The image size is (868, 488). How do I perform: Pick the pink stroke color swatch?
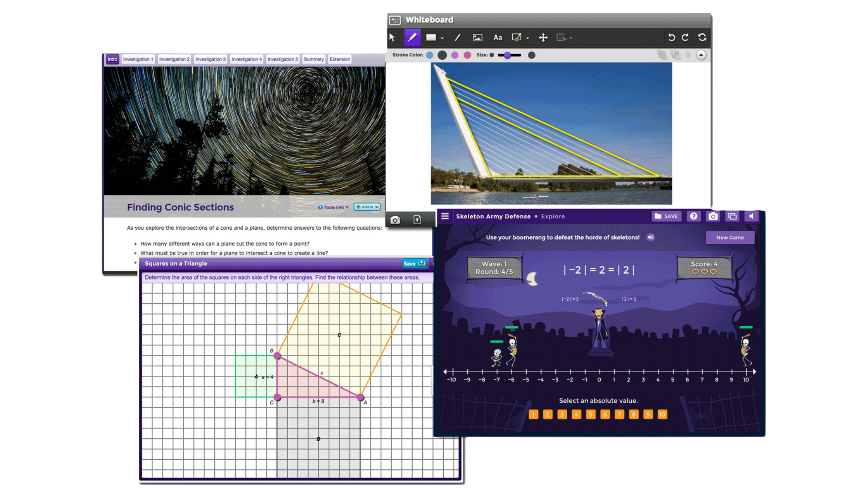[x=467, y=55]
